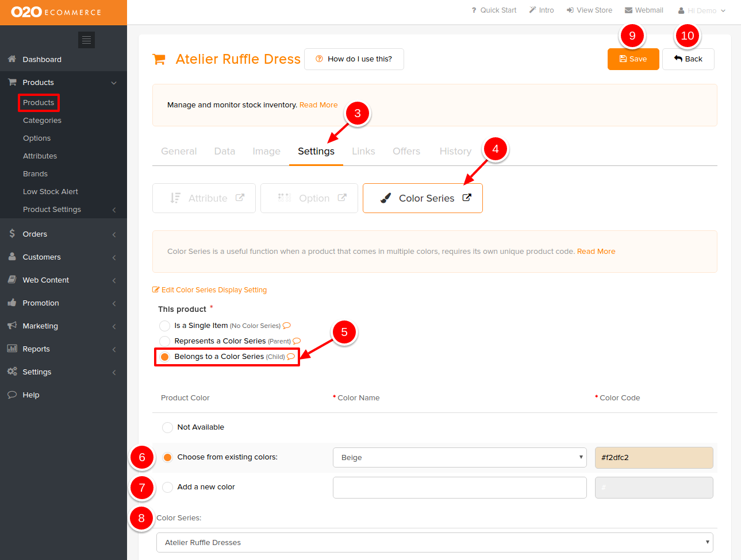The height and width of the screenshot is (560, 741).
Task: Select 'Is a Single Item' radio button
Action: pos(165,326)
